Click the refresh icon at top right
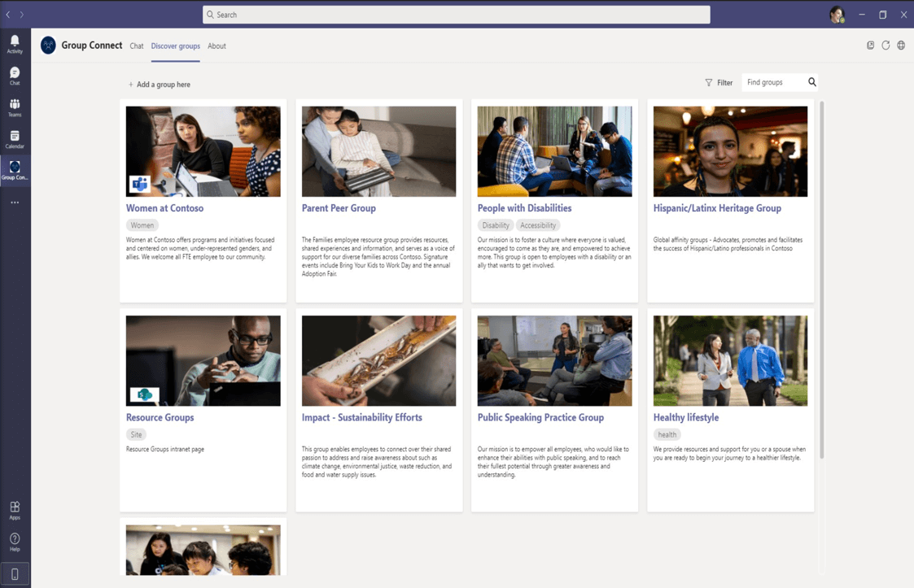Viewport: 914px width, 588px height. point(886,46)
